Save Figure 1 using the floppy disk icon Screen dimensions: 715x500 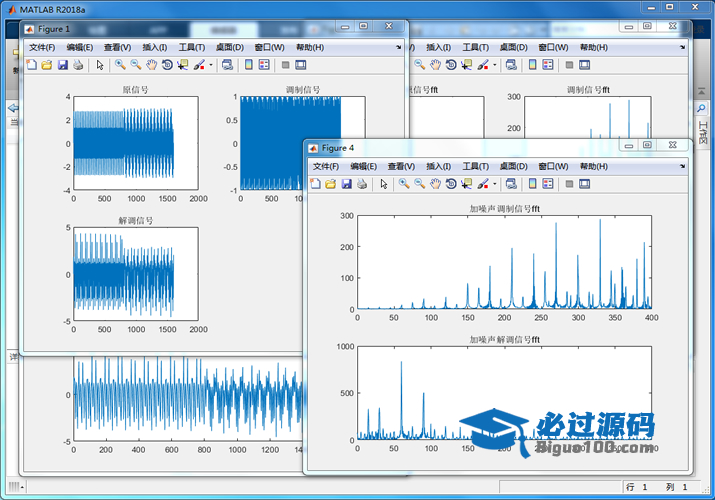pos(62,65)
